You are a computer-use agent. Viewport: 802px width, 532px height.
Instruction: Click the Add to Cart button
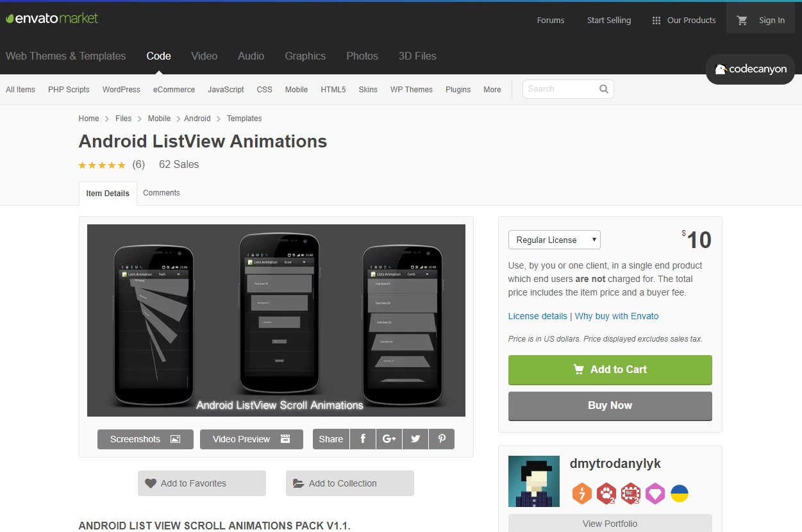click(x=609, y=370)
